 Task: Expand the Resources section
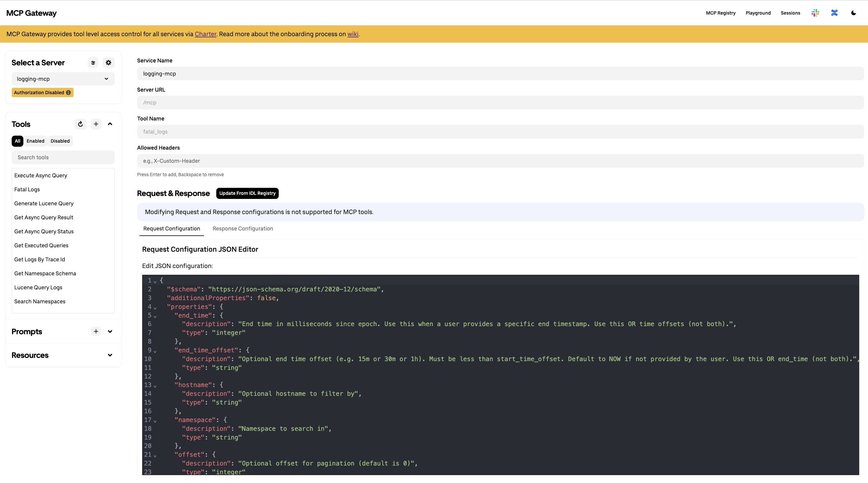pyautogui.click(x=110, y=355)
